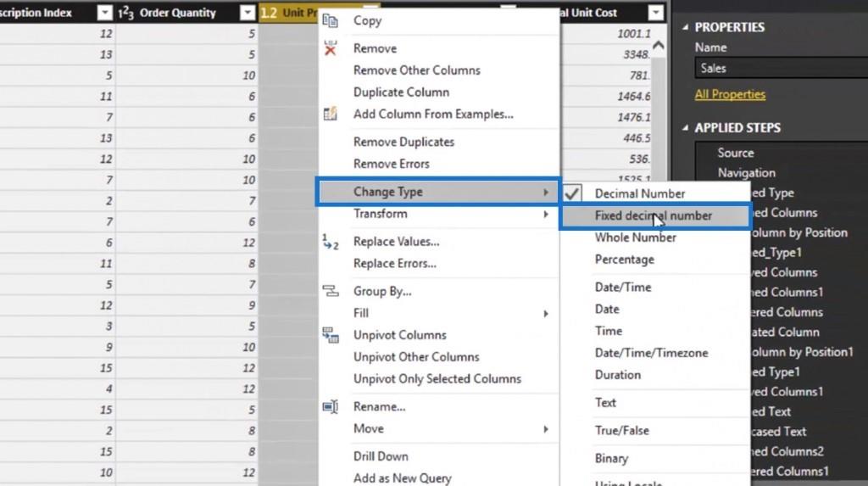Click the 1.2 data type icon on Unit Price
This screenshot has width=868, height=486.
click(x=269, y=13)
